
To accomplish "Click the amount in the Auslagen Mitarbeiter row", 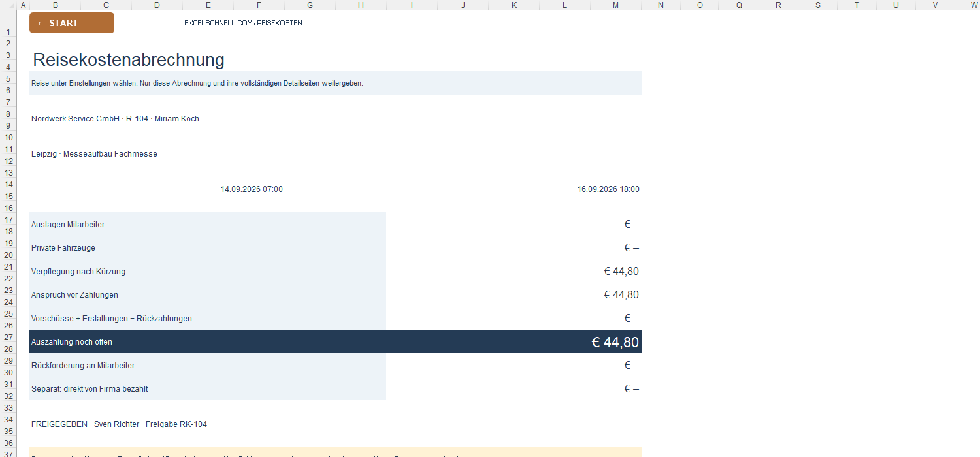I will click(631, 225).
